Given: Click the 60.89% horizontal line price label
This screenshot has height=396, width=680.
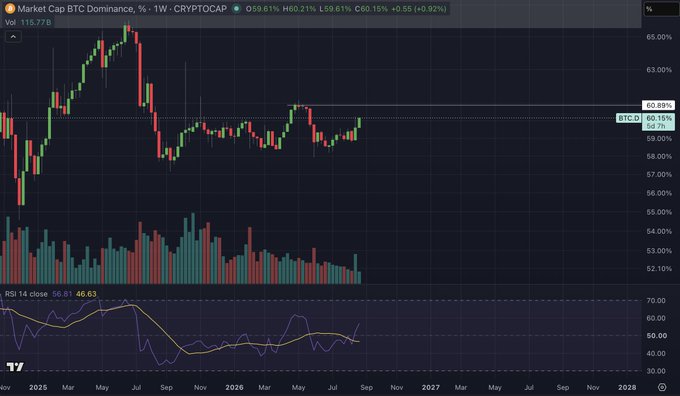Looking at the screenshot, I should (x=658, y=105).
